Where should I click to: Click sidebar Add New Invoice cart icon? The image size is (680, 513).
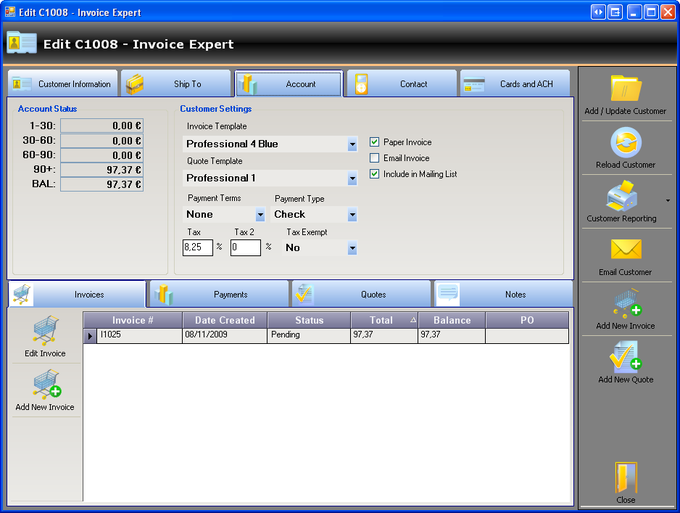click(x=627, y=303)
